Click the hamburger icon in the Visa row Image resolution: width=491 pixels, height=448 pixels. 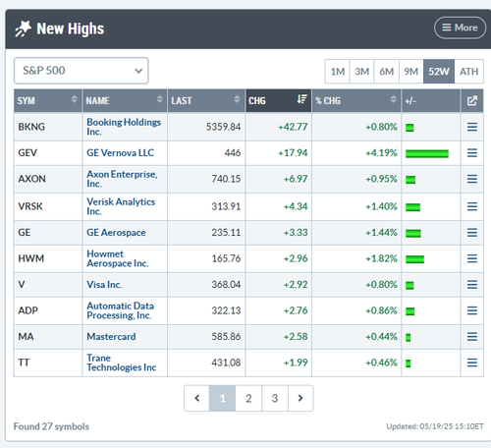[x=472, y=284]
